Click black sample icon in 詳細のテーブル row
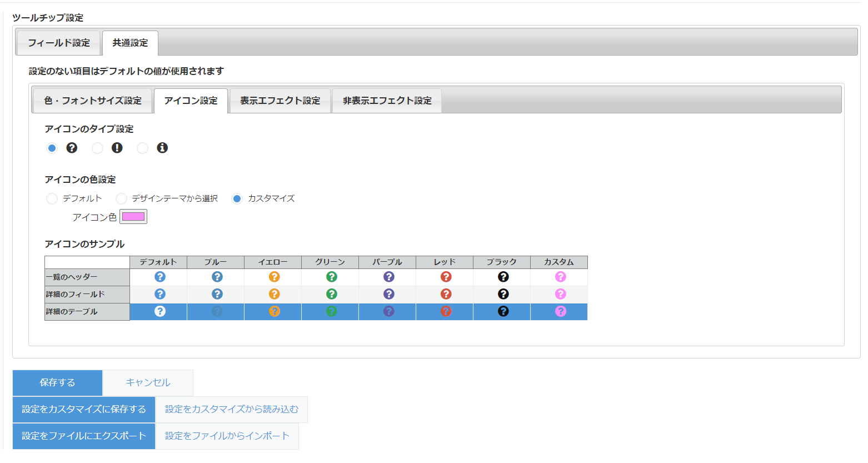The height and width of the screenshot is (463, 868). (503, 311)
